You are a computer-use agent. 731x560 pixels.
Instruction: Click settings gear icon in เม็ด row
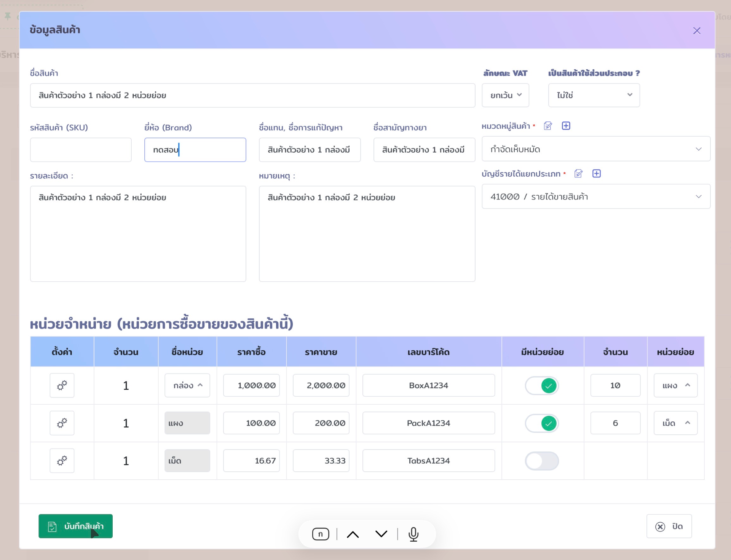(62, 461)
